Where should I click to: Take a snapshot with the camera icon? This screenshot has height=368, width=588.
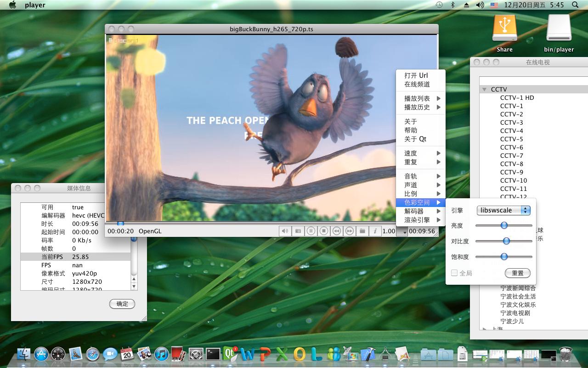298,230
